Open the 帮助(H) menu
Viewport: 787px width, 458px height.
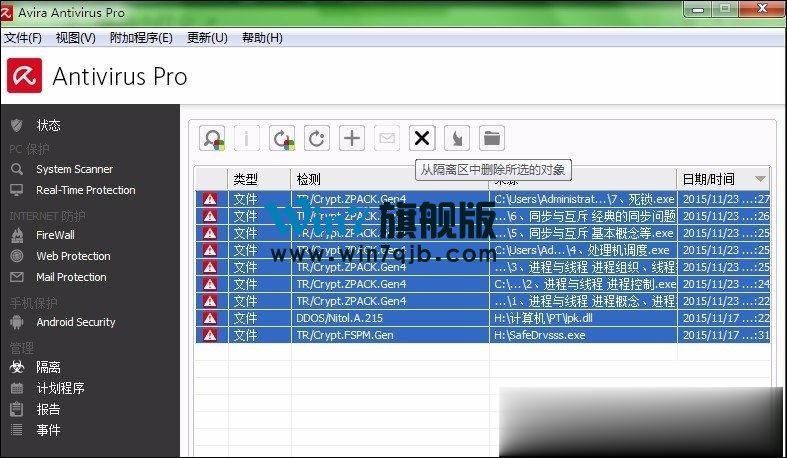[x=262, y=38]
